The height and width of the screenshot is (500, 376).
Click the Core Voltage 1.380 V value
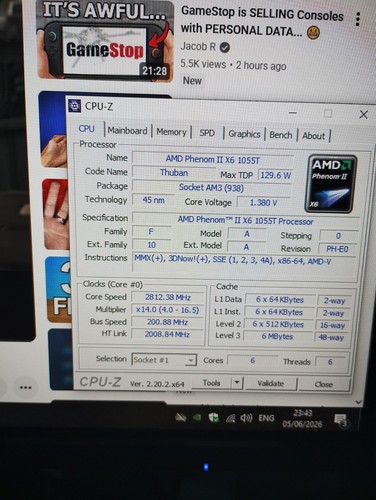(263, 203)
